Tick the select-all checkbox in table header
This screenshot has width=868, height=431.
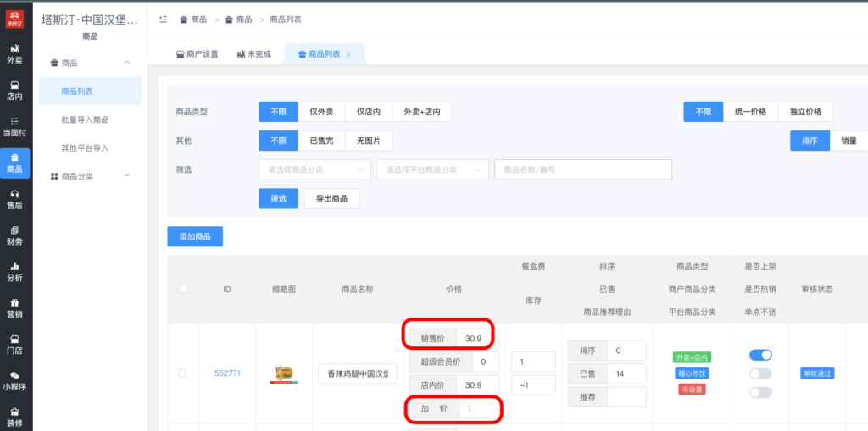[x=183, y=289]
